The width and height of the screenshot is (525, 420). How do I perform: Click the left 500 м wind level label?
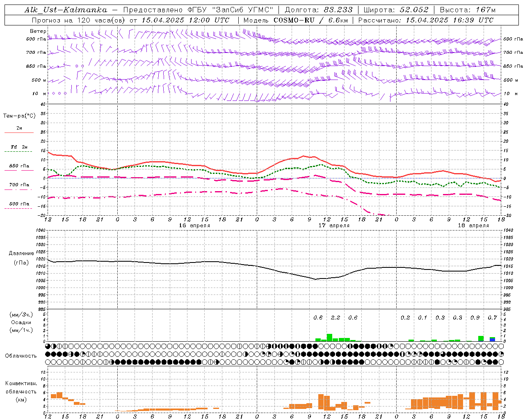[x=39, y=80]
